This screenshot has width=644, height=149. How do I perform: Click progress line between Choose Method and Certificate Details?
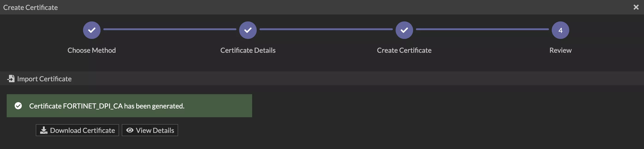[170, 29]
